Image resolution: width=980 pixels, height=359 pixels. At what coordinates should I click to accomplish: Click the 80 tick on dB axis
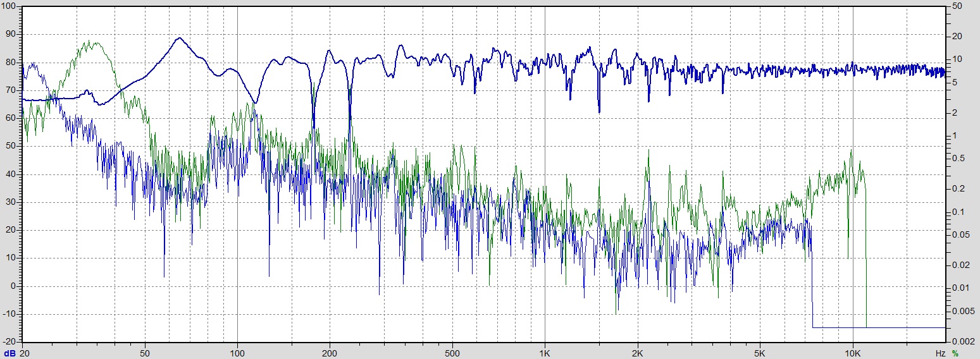[11, 63]
